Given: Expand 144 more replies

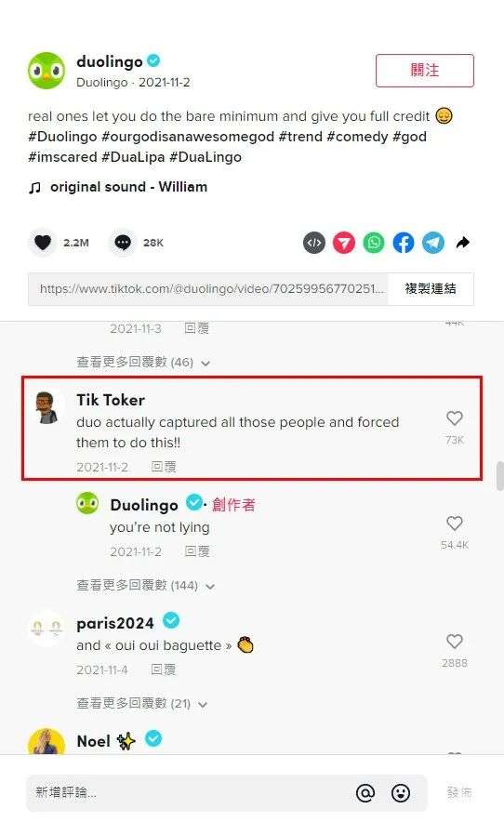Looking at the screenshot, I should tap(146, 585).
